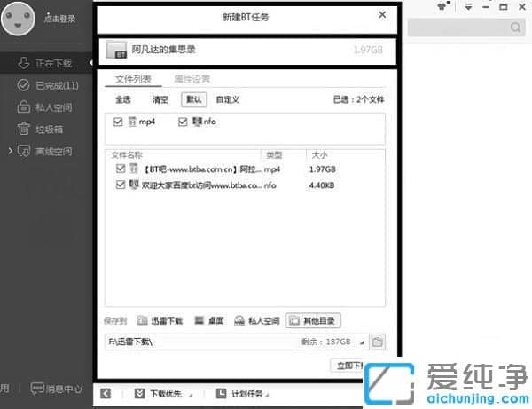The height and width of the screenshot is (409, 532).
Task: Click the browse folder icon
Action: [x=377, y=342]
